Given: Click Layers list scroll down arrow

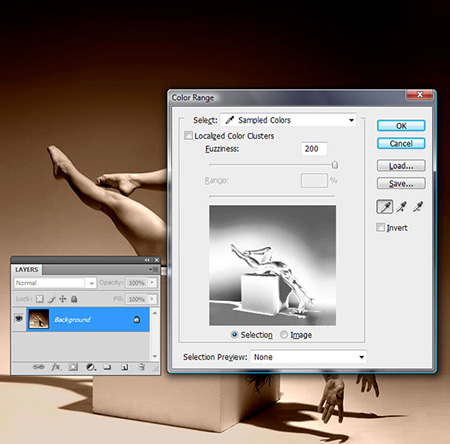Looking at the screenshot, I should click(x=155, y=356).
